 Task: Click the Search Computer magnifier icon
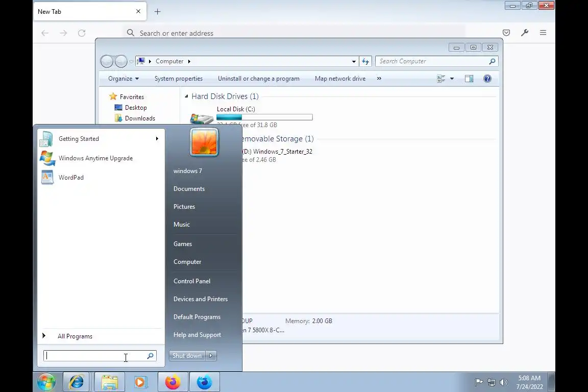pos(493,61)
